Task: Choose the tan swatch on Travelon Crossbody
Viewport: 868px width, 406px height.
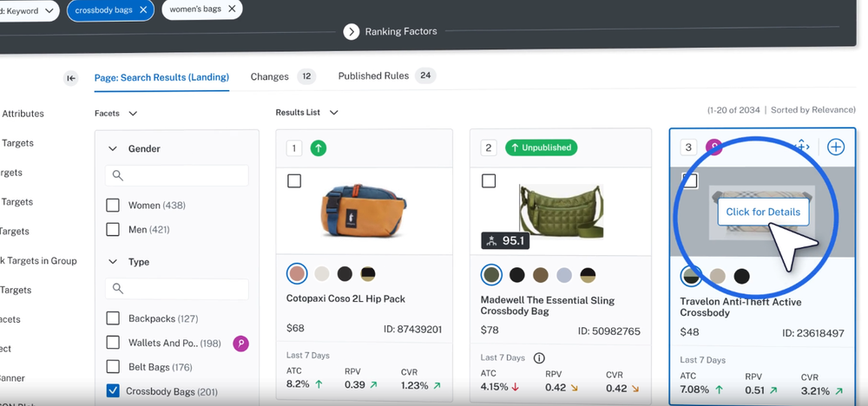Action: tap(718, 276)
